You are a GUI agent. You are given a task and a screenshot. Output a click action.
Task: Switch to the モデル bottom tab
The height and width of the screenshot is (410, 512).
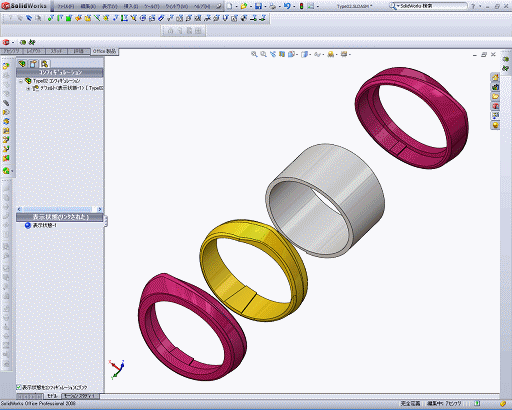(52, 396)
